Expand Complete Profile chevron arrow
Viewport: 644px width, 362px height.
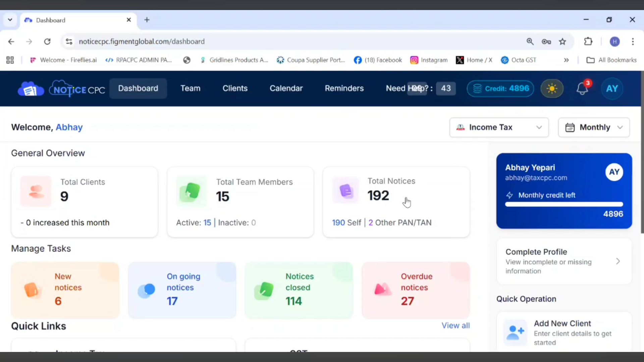tap(618, 261)
